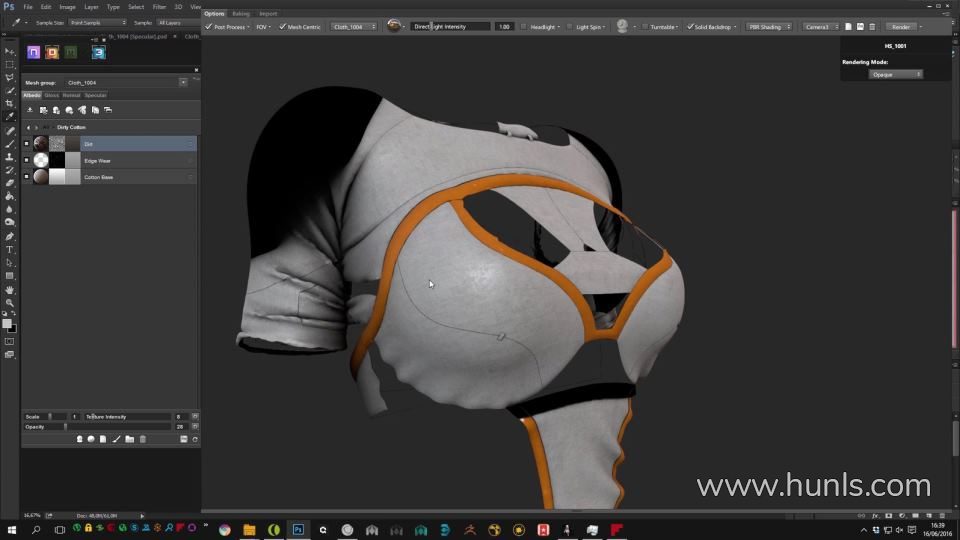Viewport: 960px width, 540px height.
Task: Open Mesh group dropdown arrow
Action: 183,82
